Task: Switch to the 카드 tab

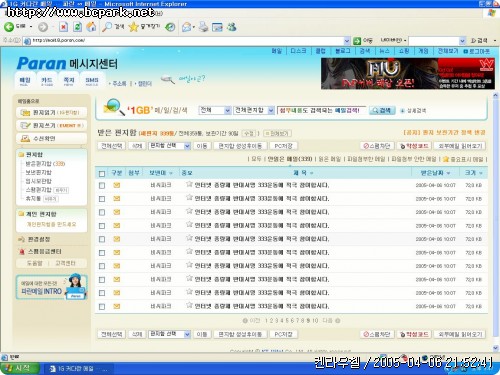Action: pyautogui.click(x=47, y=81)
